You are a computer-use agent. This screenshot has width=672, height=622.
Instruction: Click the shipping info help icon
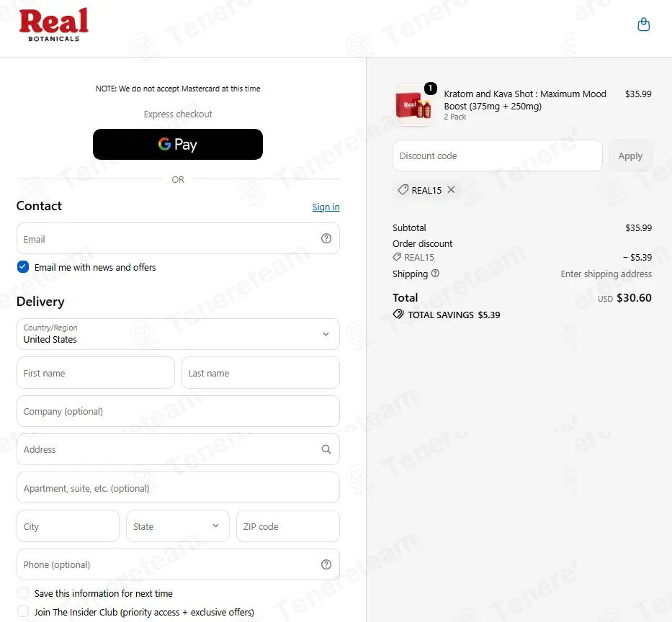435,274
